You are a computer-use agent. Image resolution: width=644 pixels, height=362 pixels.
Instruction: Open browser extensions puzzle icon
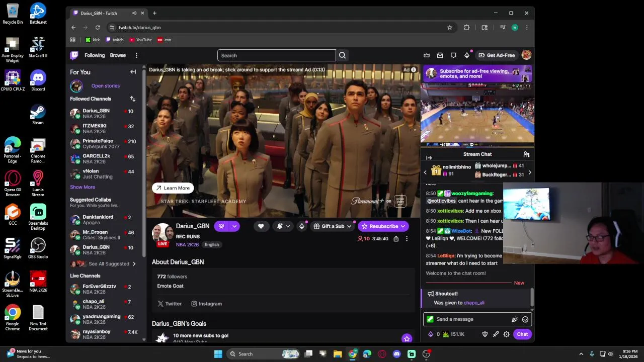[x=467, y=28]
